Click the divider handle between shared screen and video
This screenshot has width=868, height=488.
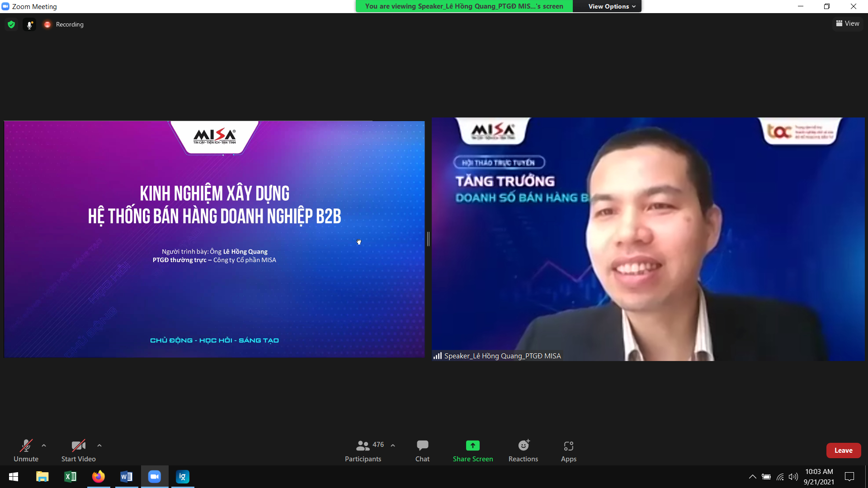428,239
